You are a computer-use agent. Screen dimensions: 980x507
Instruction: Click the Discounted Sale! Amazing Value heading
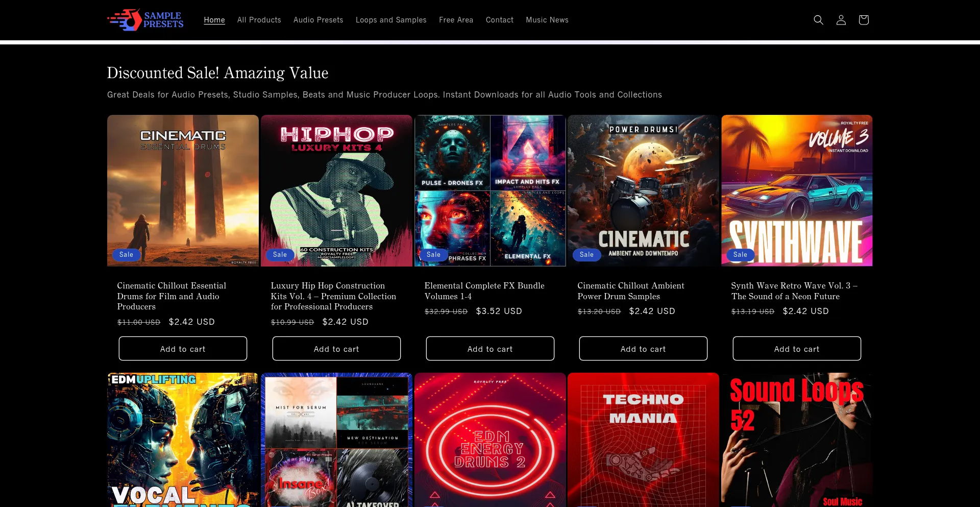tap(217, 73)
